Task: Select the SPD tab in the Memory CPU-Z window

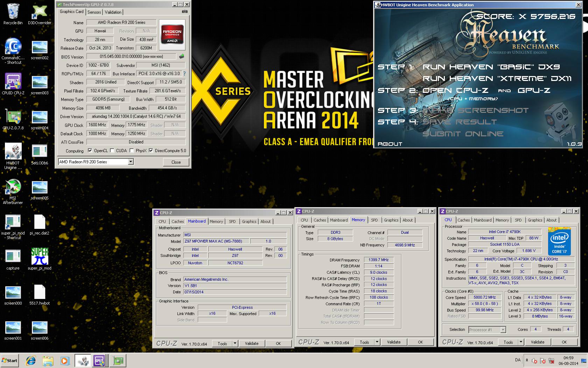Action: click(374, 220)
